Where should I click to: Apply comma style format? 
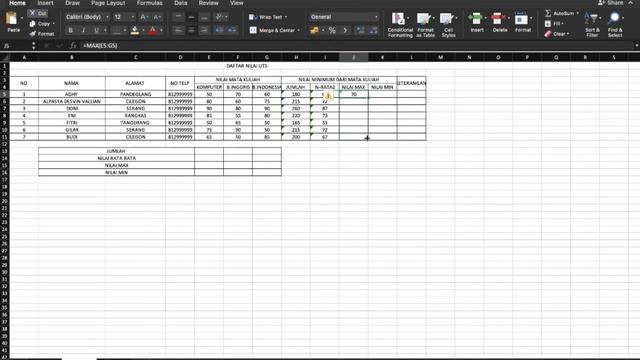coord(345,30)
